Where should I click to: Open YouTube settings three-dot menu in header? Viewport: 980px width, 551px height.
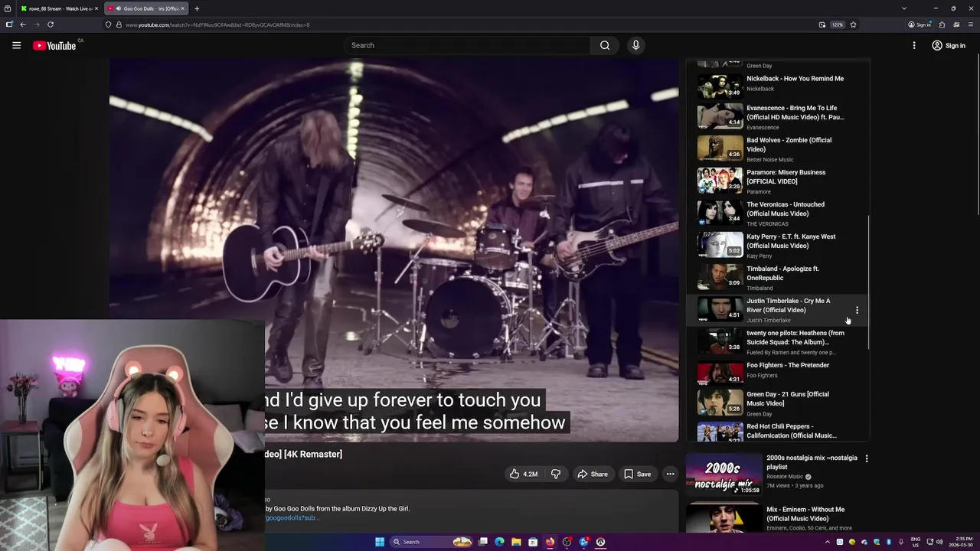tap(914, 45)
